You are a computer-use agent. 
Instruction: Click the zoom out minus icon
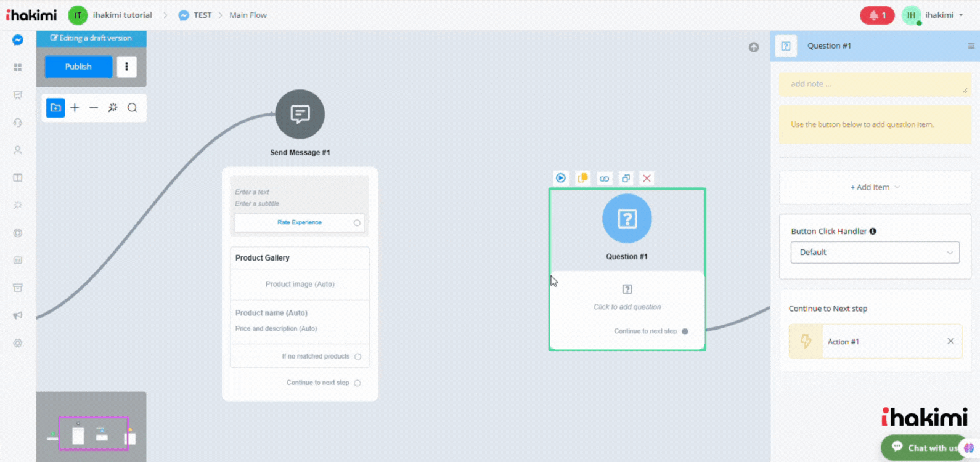(x=94, y=108)
